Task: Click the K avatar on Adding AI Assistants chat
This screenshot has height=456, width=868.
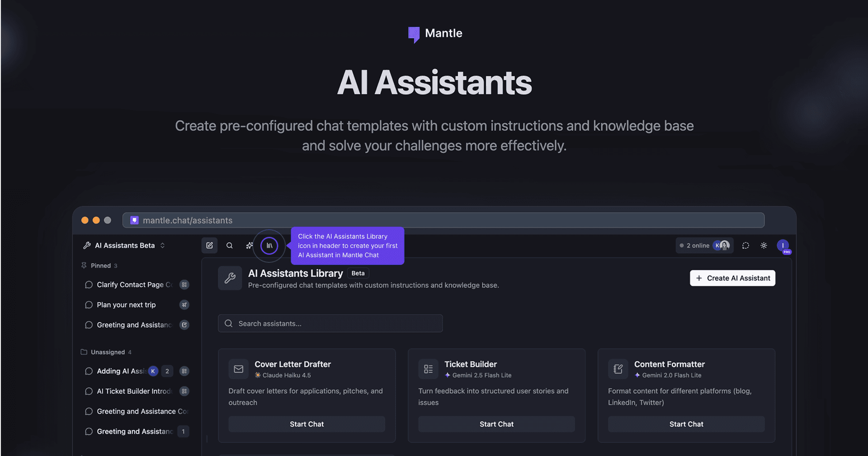Action: 153,371
